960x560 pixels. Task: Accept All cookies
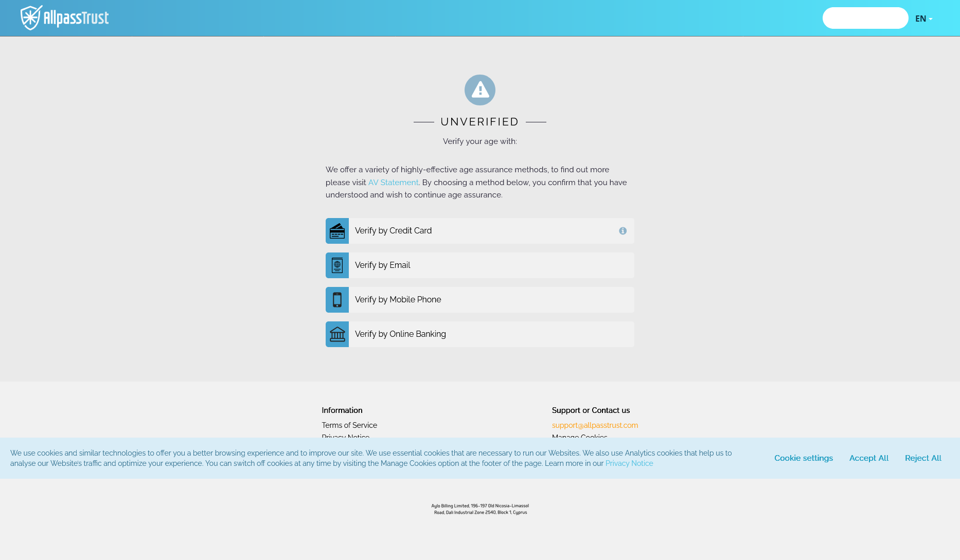tap(868, 458)
